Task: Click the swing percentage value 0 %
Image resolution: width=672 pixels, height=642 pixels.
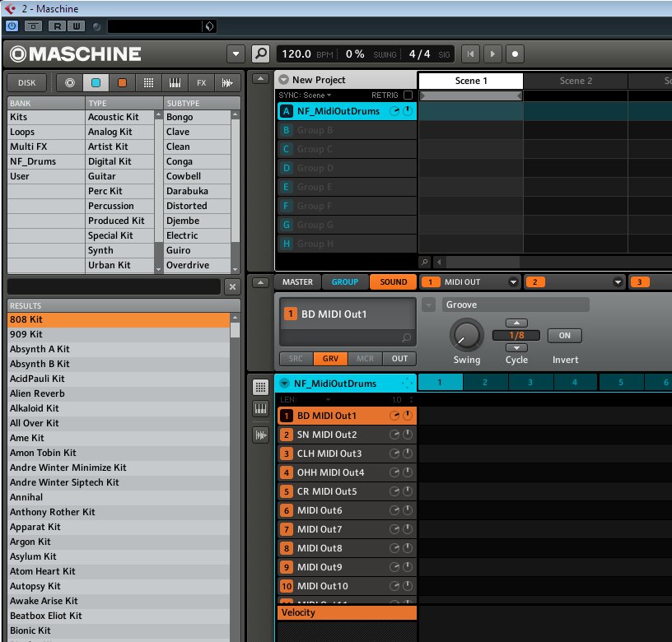Action: 355,54
